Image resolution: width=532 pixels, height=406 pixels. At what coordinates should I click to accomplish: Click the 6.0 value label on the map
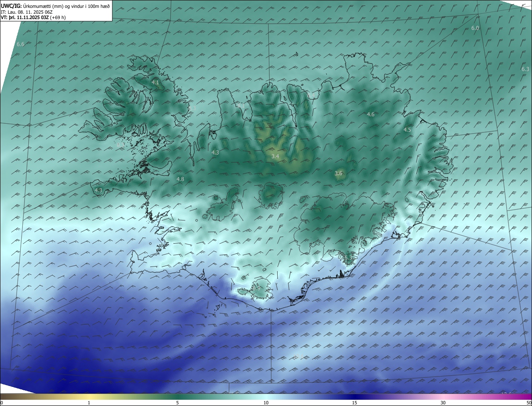tap(475, 28)
